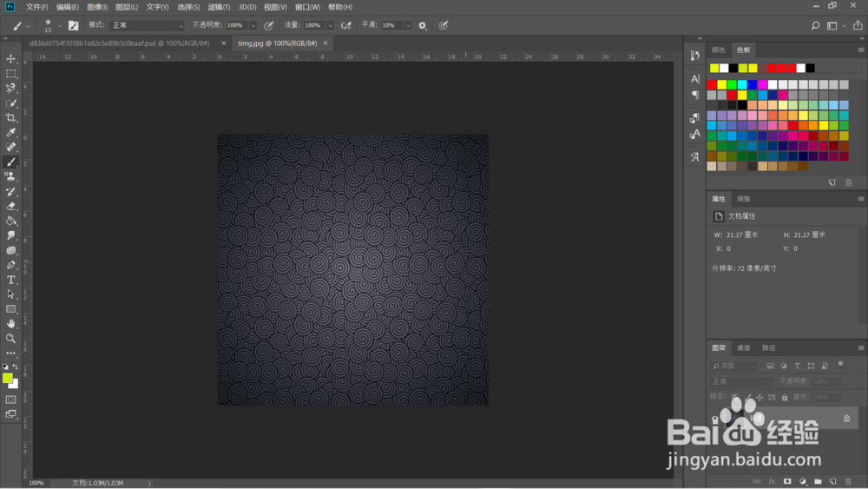Pick the red swatch in color grid

[712, 85]
